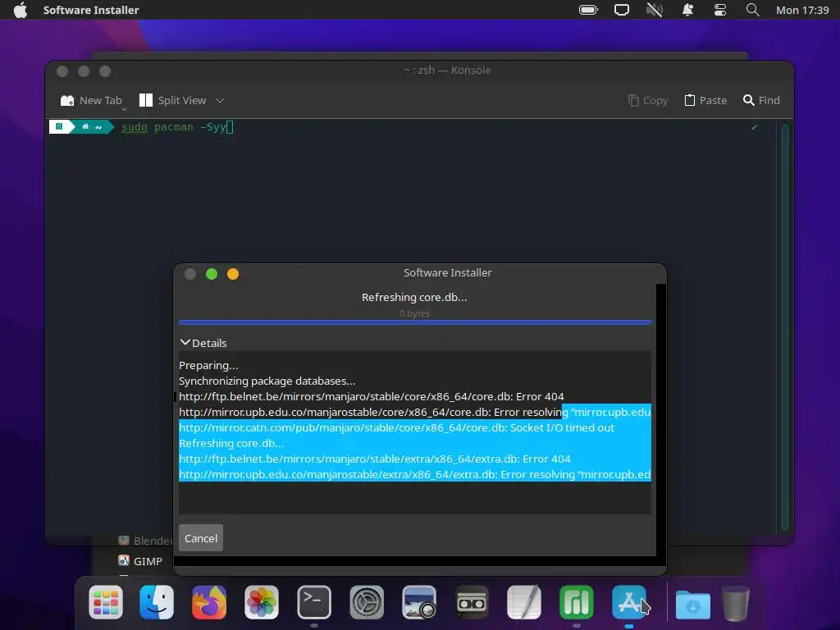This screenshot has height=630, width=840.
Task: Click the belnet extra.db Error 404 line
Action: click(x=374, y=459)
